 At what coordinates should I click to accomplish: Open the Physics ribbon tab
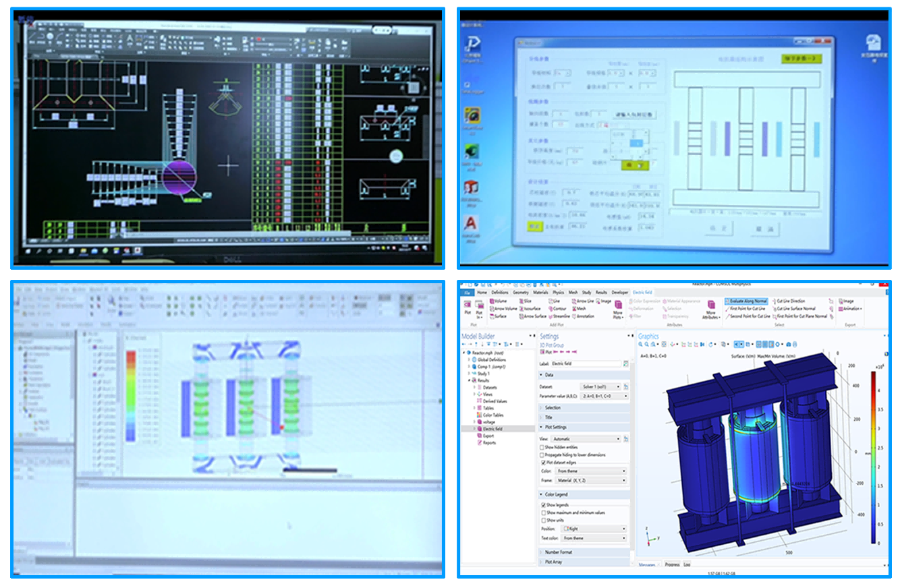click(559, 293)
